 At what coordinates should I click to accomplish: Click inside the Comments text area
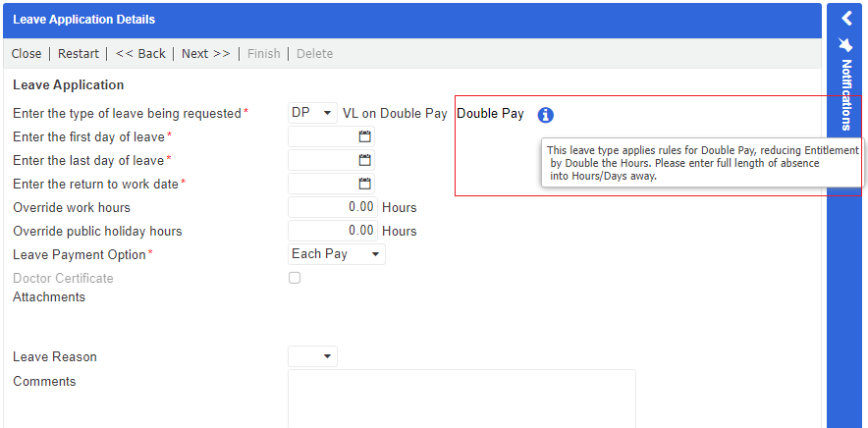[461, 398]
